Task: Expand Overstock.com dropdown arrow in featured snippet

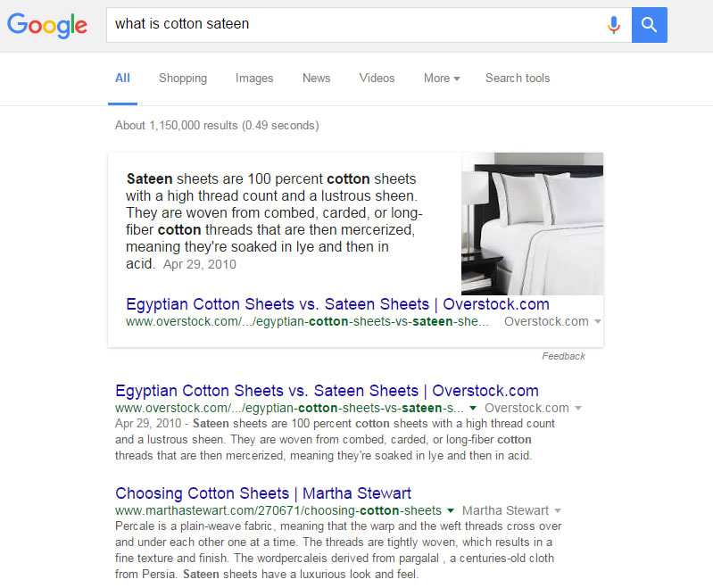Action: click(598, 321)
